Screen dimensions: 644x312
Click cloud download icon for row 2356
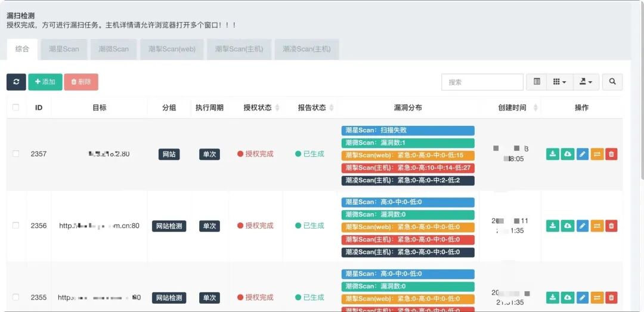click(x=568, y=225)
